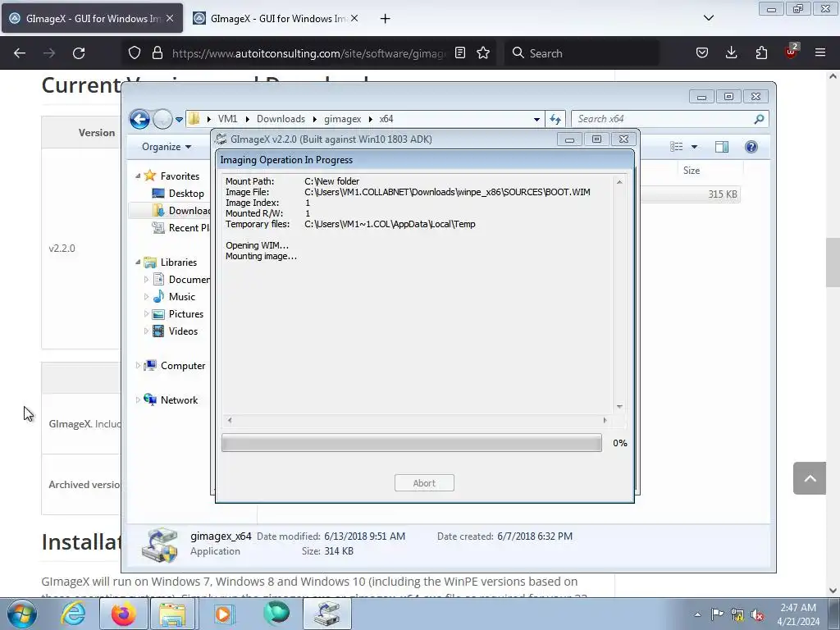Screen dimensions: 840x630
Task: Open Windows Media Player taskbar icon
Action: click(x=223, y=614)
